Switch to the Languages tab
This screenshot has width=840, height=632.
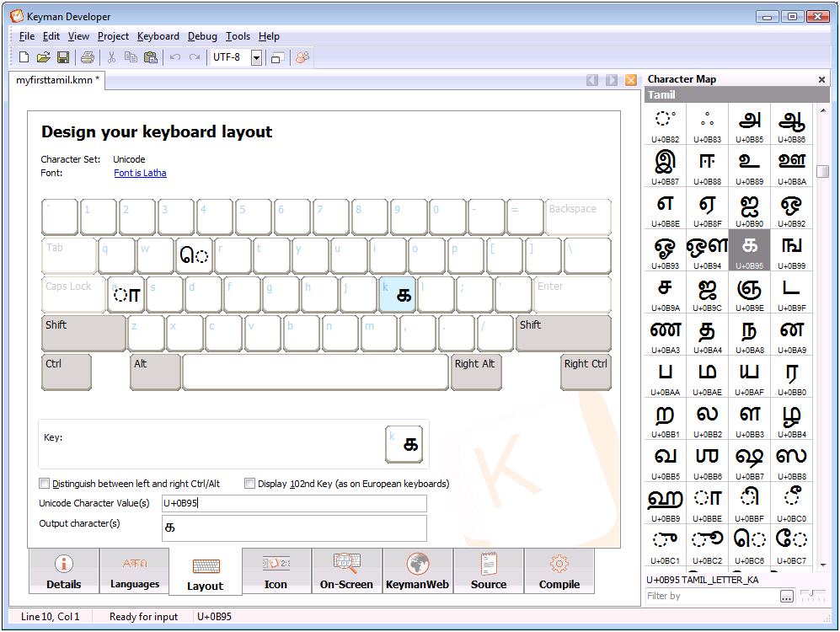click(x=135, y=571)
